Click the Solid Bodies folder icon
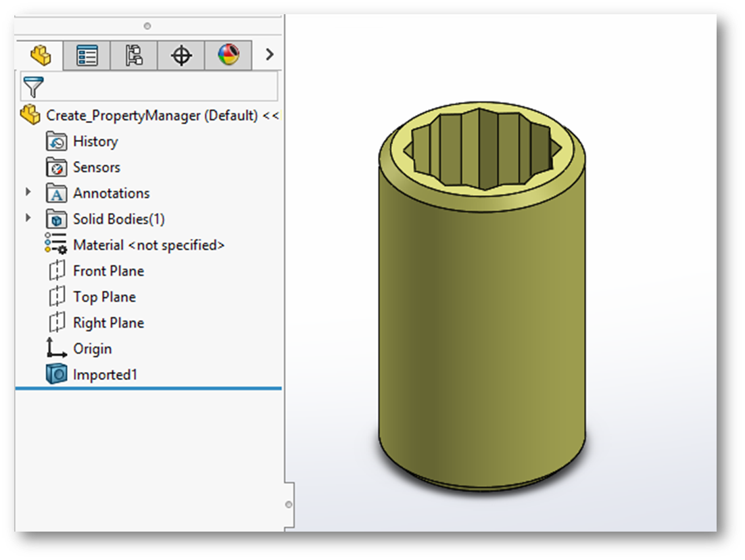745x560 pixels. point(55,218)
